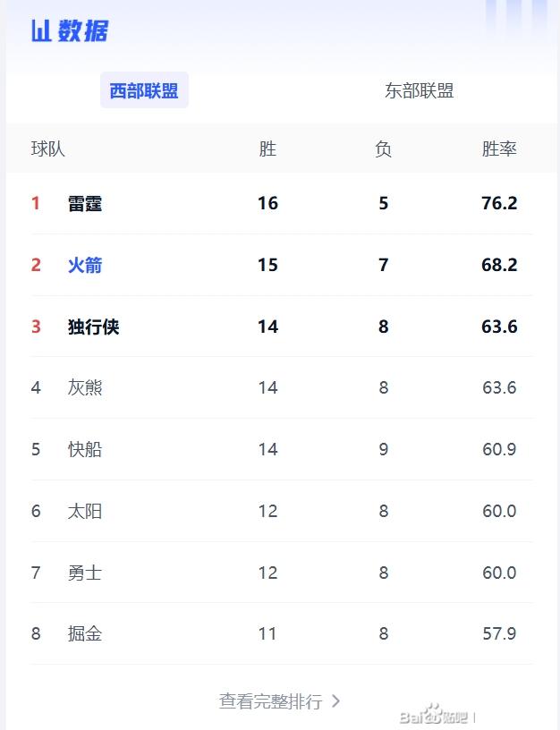Click the 灰熊 team entry

[x=85, y=387]
